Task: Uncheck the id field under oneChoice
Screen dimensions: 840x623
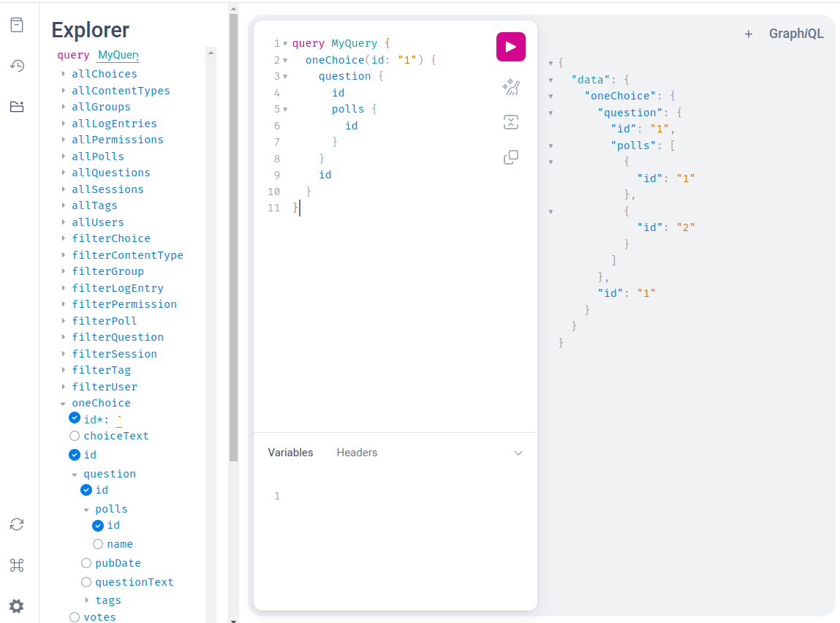Action: [x=75, y=455]
